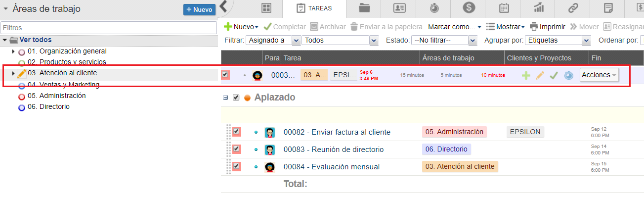Viewport: 644px width, 199px height.
Task: Click the pencil edit icon in task row
Action: coord(540,75)
